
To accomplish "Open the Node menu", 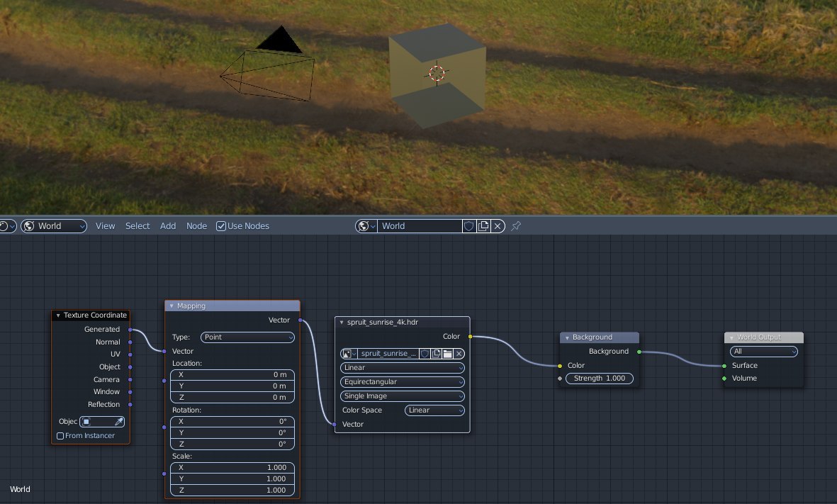I will tap(196, 226).
